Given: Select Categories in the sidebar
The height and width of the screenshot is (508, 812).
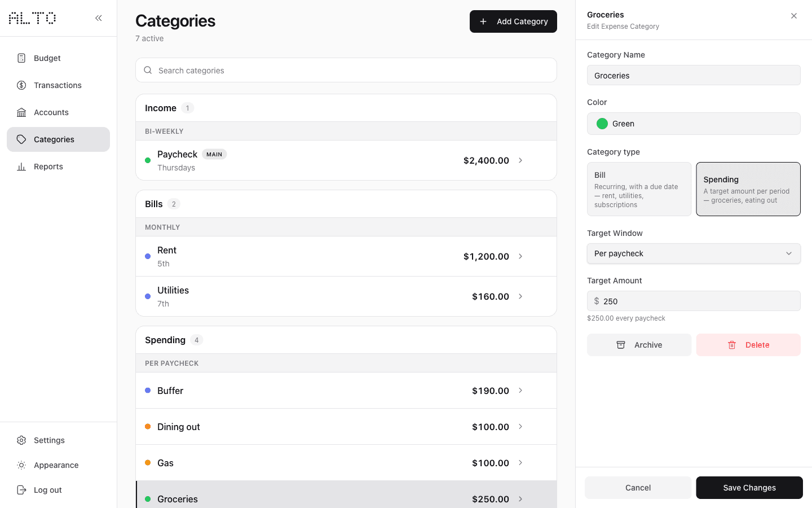Looking at the screenshot, I should pyautogui.click(x=58, y=139).
